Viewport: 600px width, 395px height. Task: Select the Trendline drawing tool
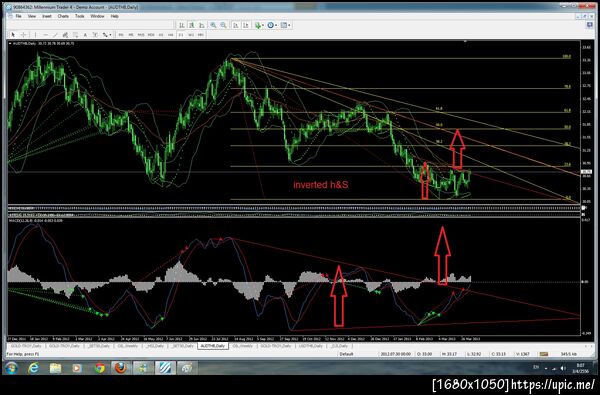[55, 35]
